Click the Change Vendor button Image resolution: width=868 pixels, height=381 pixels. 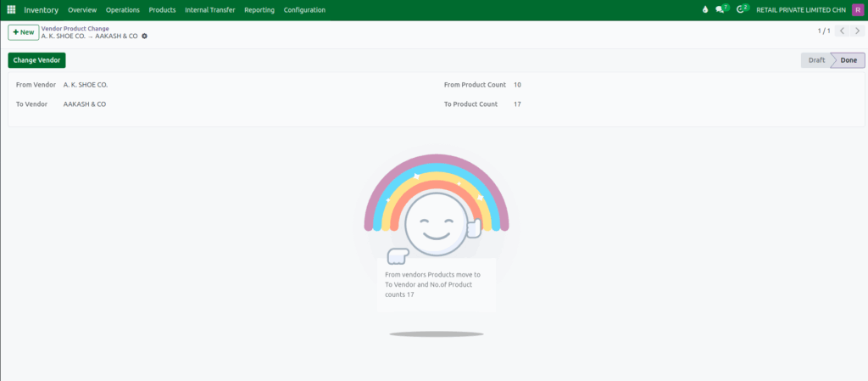(x=36, y=60)
